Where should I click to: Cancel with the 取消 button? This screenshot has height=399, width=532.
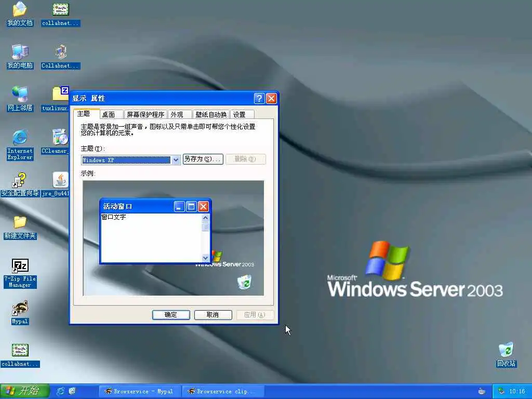pyautogui.click(x=213, y=315)
